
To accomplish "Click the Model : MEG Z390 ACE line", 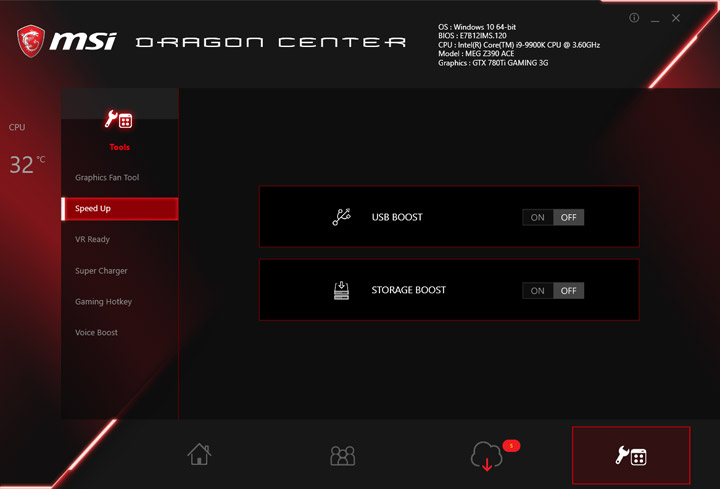I will [x=476, y=54].
